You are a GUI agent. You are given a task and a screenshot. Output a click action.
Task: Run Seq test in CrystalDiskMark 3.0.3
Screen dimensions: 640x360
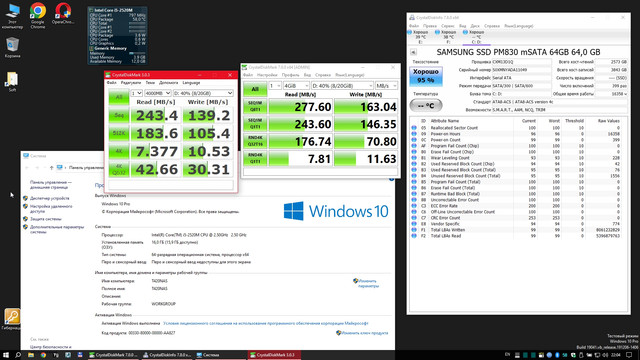tap(119, 116)
